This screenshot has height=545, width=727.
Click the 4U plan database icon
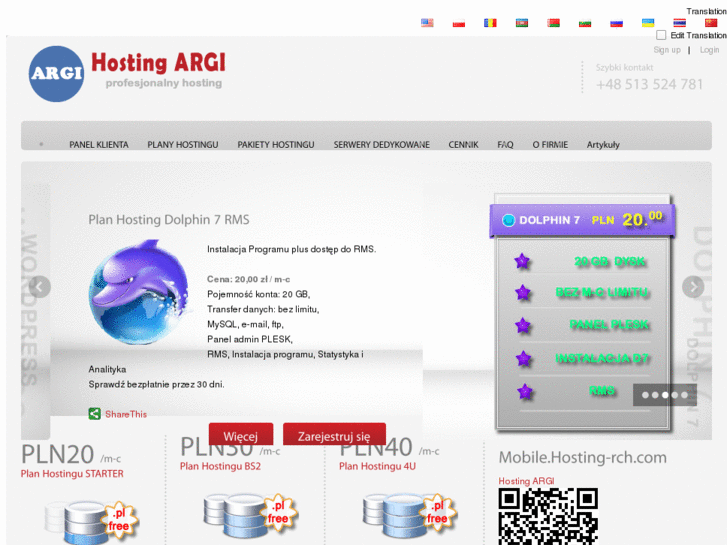point(410,515)
